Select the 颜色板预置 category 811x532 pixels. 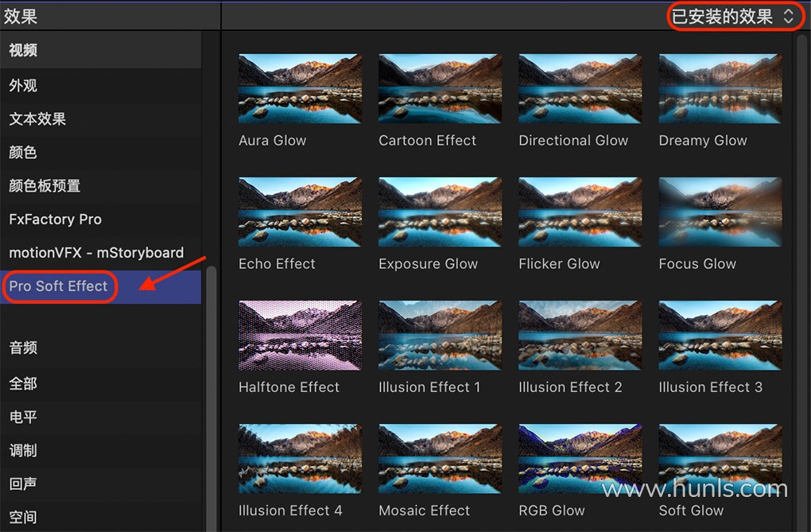100,186
